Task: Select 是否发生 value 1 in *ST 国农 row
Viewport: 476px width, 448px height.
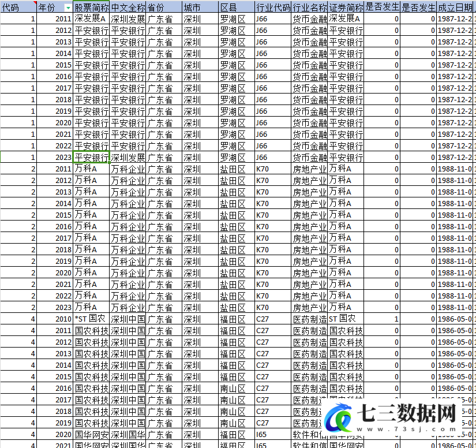Action: tap(382, 319)
